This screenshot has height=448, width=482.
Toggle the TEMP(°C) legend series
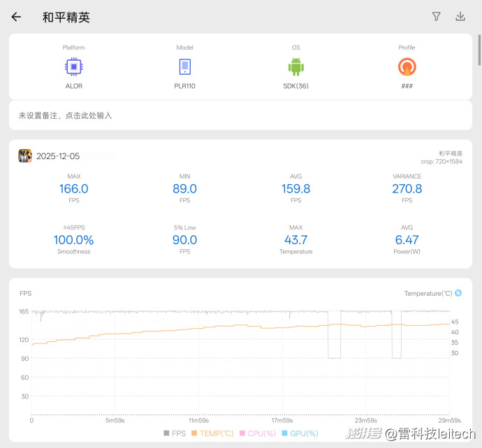212,433
